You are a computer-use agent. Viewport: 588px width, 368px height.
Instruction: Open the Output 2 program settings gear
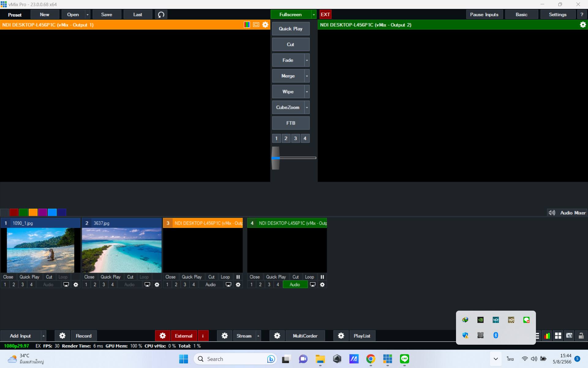click(583, 25)
